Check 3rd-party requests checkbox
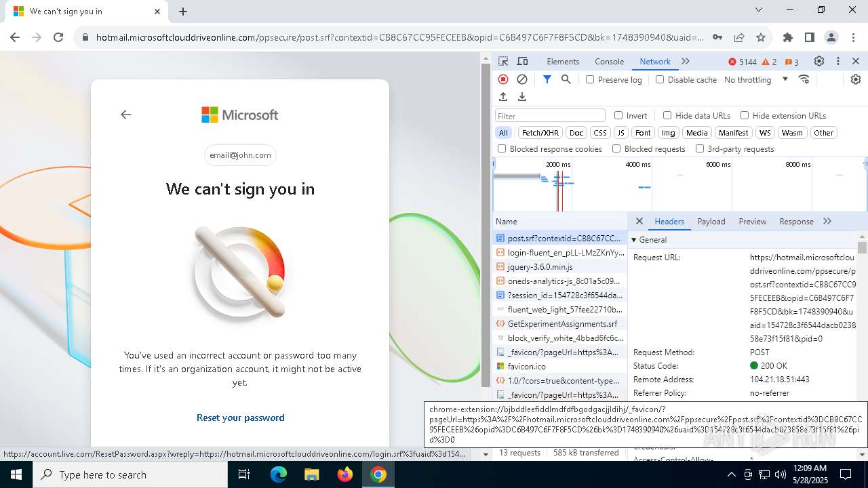 pyautogui.click(x=700, y=148)
